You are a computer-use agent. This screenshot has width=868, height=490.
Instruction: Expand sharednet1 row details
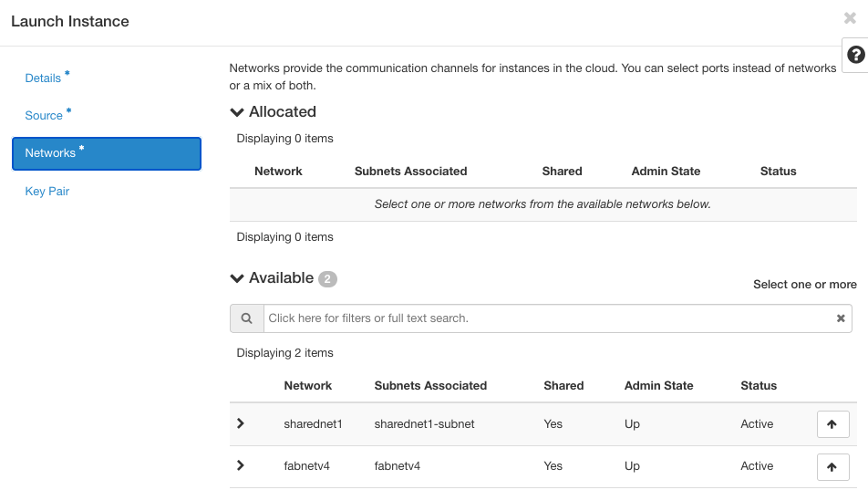click(x=241, y=423)
